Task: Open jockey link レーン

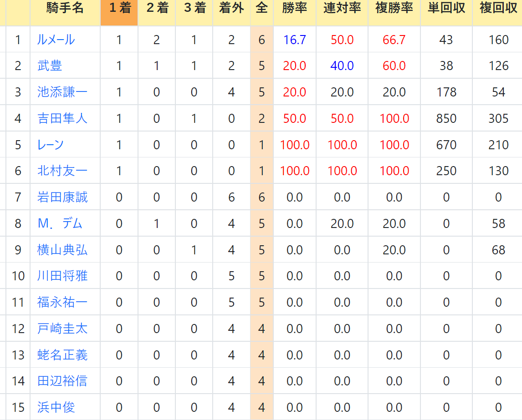Action: coord(50,145)
